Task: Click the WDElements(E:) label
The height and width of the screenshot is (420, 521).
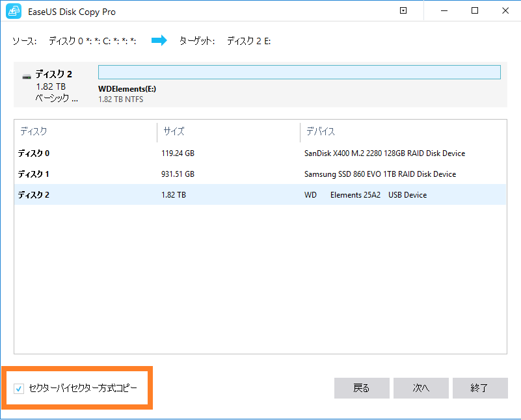Action: pos(127,89)
